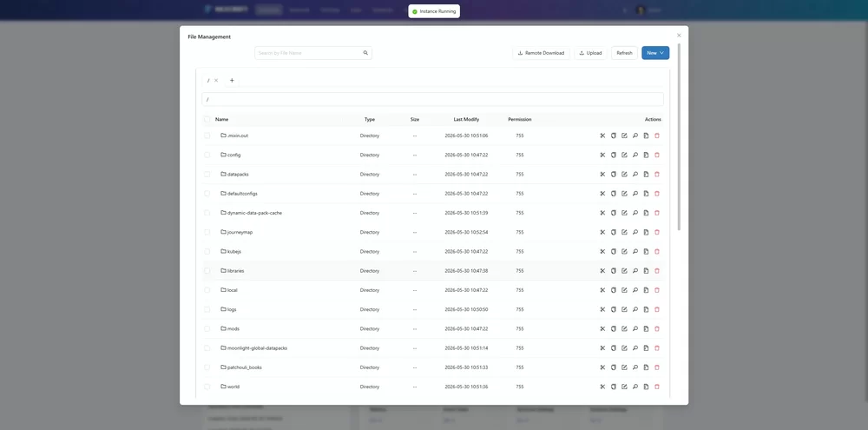Check the libraries row checkbox

point(207,271)
